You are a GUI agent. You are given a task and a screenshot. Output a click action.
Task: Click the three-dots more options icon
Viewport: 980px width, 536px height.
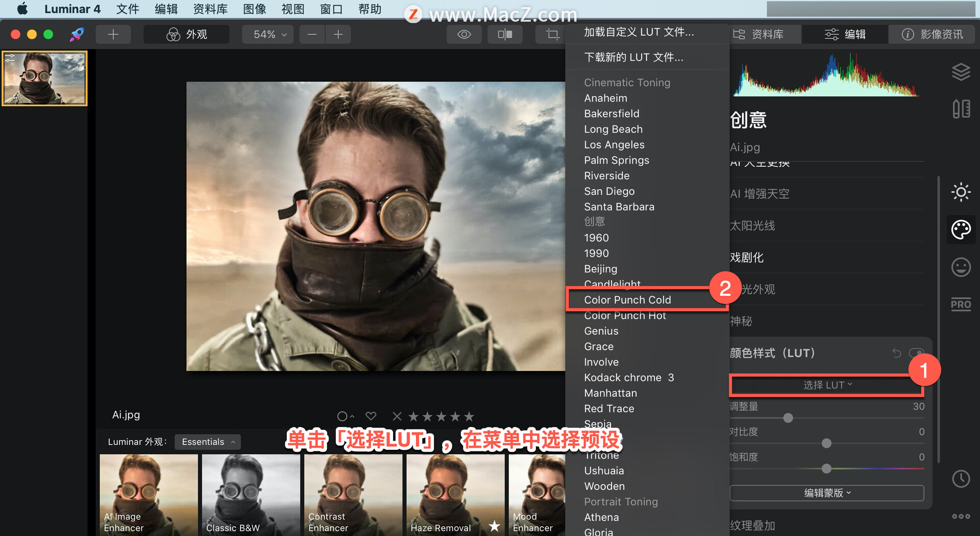point(961,517)
